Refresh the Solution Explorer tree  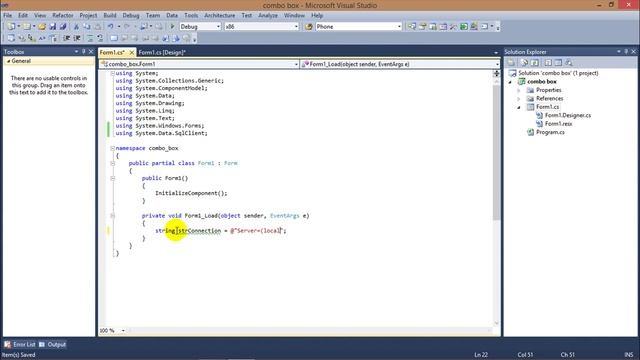pyautogui.click(x=535, y=62)
